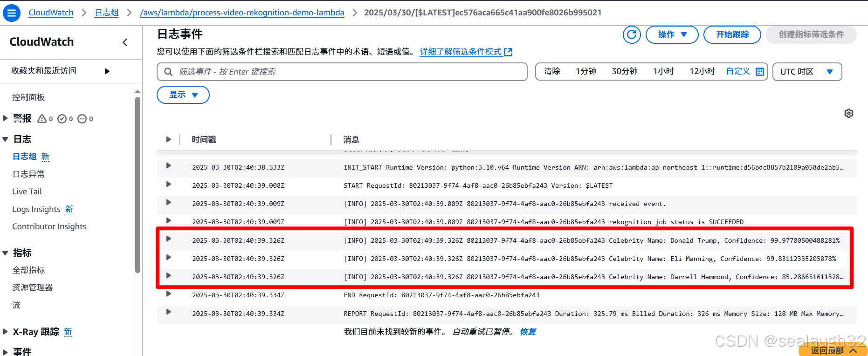Expand the 警报 sidebar section
868x356 pixels.
[x=5, y=118]
